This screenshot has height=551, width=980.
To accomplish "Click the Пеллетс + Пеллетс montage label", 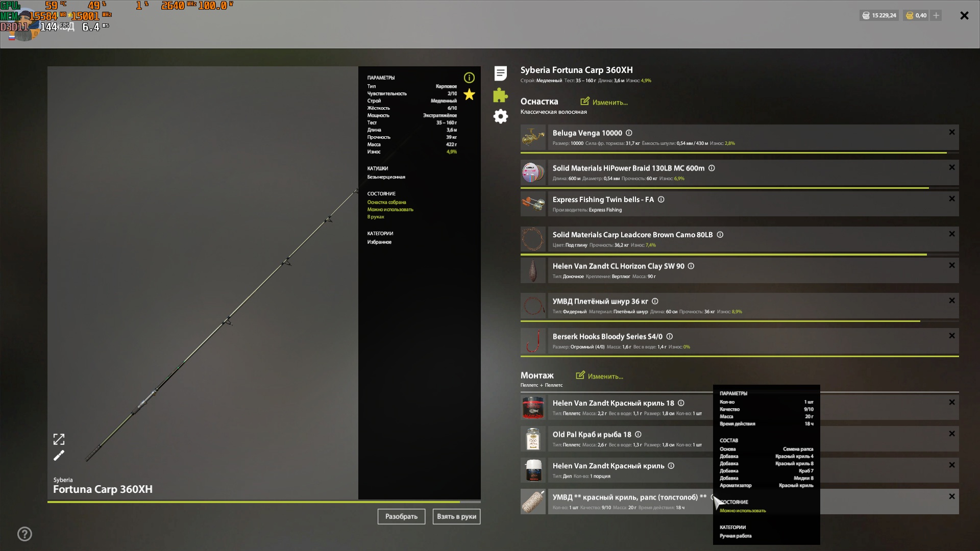I will [x=542, y=385].
